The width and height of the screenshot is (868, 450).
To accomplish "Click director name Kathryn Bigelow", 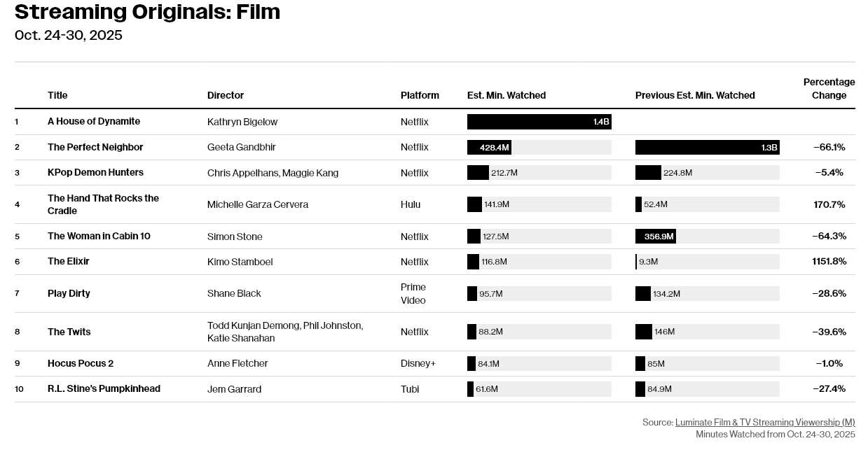I will (242, 122).
